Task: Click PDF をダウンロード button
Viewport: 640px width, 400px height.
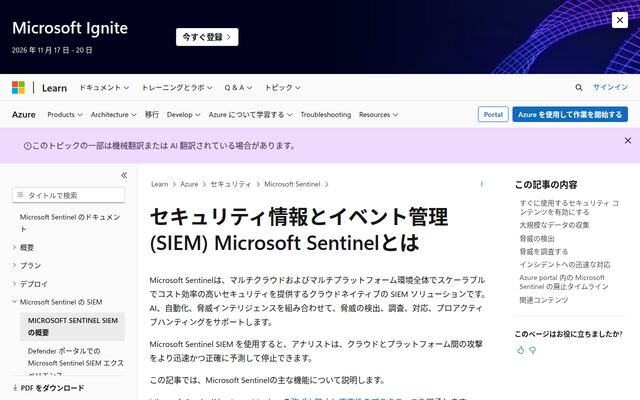Action: click(x=48, y=388)
